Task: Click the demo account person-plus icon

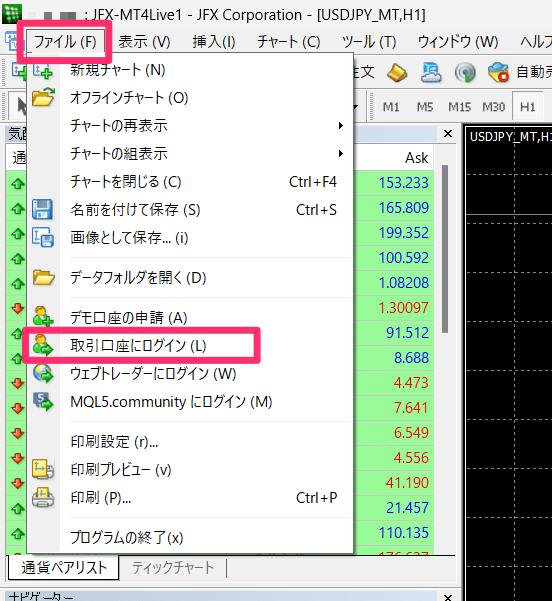Action: 43,316
